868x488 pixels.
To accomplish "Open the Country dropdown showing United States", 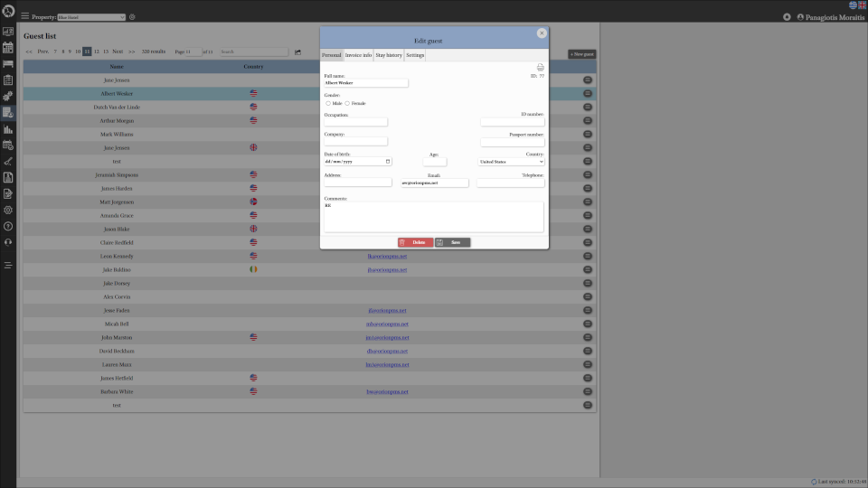I will click(x=511, y=162).
